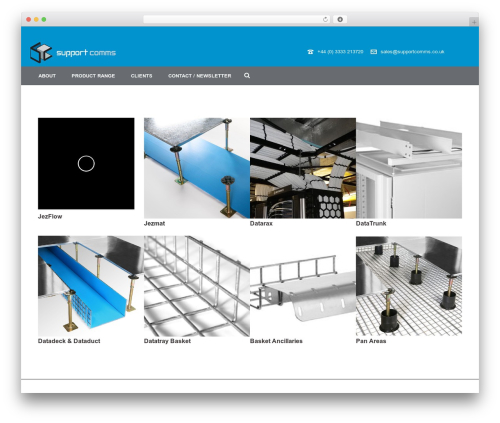Open the Datadeck & Dataduct image

[x=91, y=286]
